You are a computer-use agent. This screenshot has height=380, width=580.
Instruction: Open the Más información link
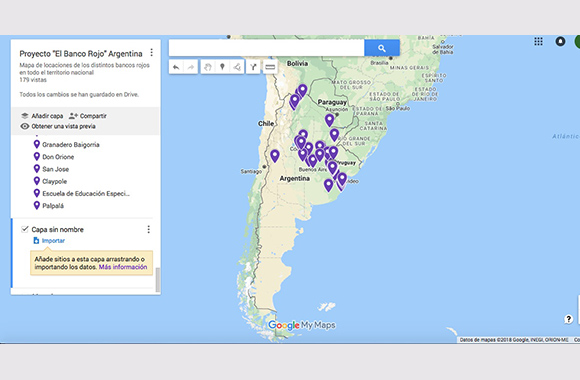point(123,267)
